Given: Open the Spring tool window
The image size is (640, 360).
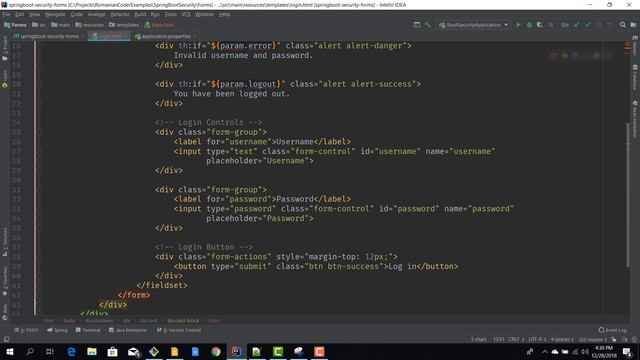Looking at the screenshot, I should (58, 330).
